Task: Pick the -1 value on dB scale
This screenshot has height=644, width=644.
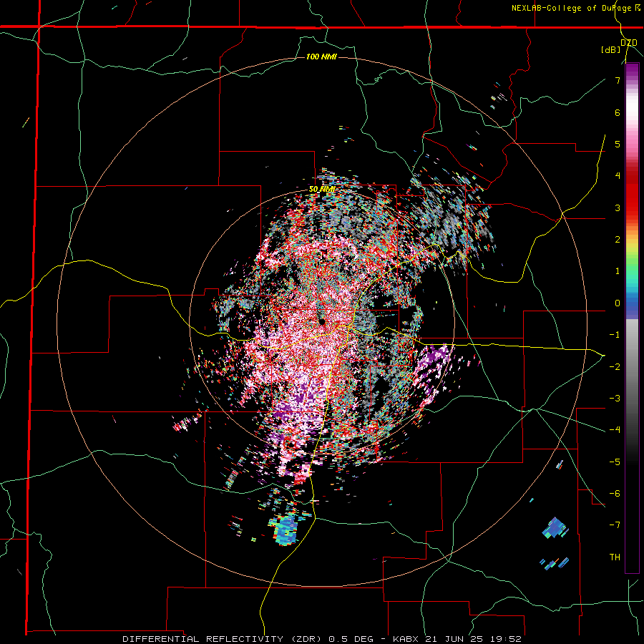Action: tap(615, 335)
